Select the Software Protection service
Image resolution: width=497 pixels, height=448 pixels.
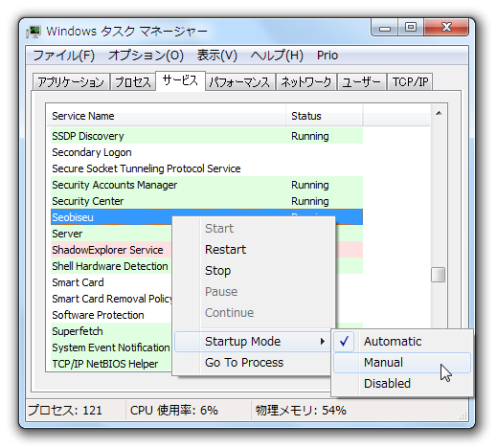click(111, 315)
